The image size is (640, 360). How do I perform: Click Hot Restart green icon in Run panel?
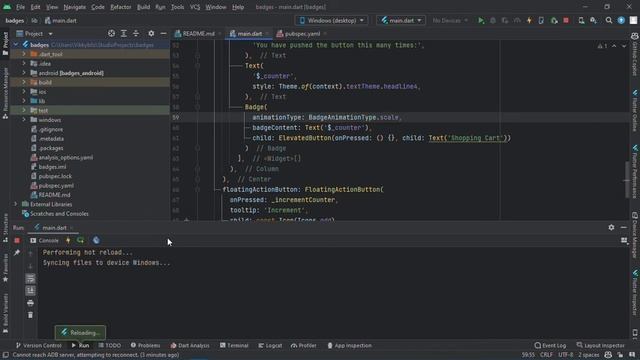(x=80, y=240)
